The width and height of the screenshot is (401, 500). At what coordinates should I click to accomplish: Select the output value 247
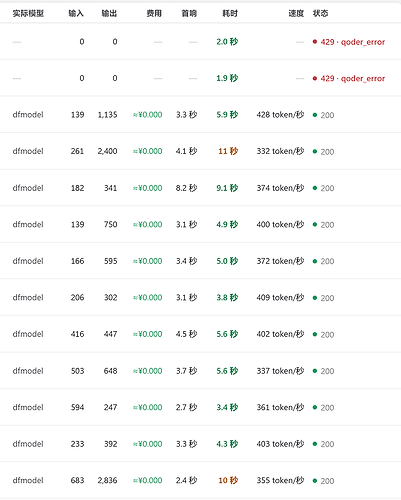111,407
